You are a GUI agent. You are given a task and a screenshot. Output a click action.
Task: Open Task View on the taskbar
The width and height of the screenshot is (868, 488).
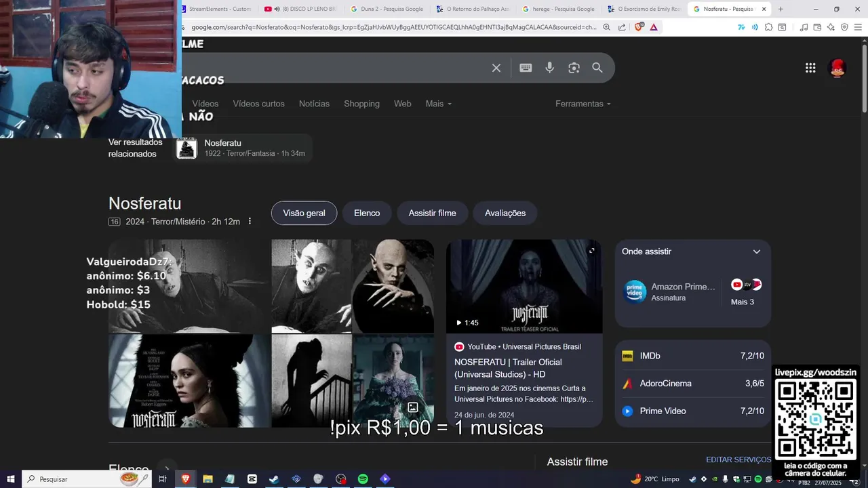[163, 479]
